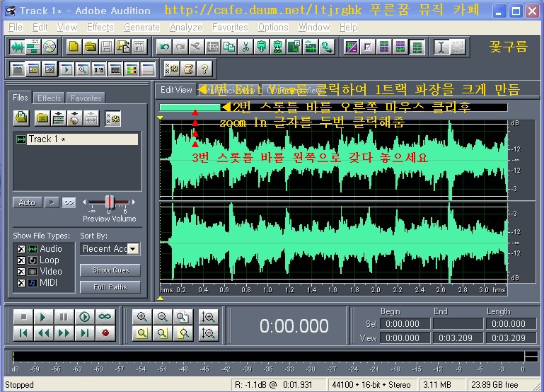This screenshot has width=544, height=392.
Task: Select edit right channel only icon
Action: pyautogui.click(x=400, y=47)
